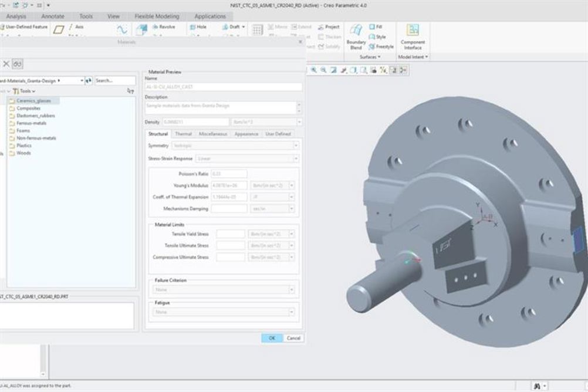Open the Applications ribbon tab in Creo
Image resolution: width=588 pixels, height=392 pixels.
(210, 16)
